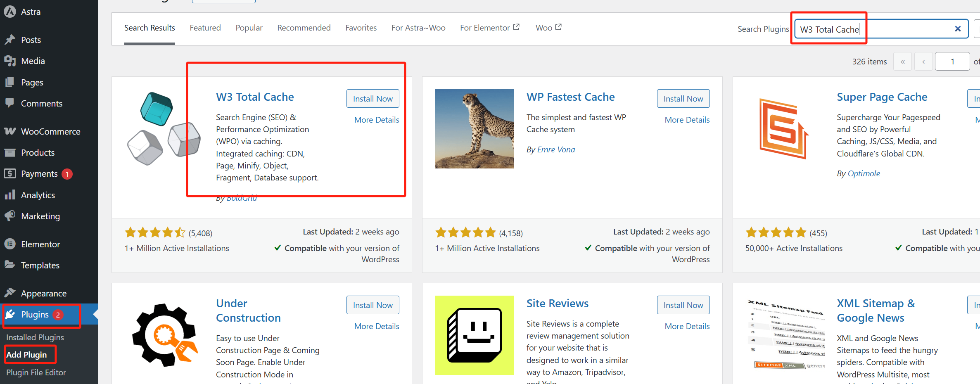Click the WooCommerce logo icon
Image resolution: width=980 pixels, height=384 pixels.
pyautogui.click(x=10, y=131)
